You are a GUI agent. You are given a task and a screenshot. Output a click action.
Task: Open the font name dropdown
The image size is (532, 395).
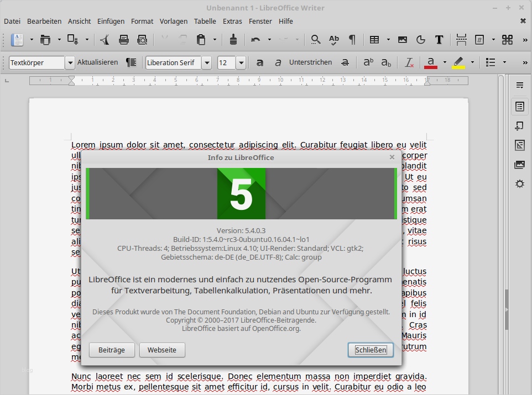coord(207,63)
